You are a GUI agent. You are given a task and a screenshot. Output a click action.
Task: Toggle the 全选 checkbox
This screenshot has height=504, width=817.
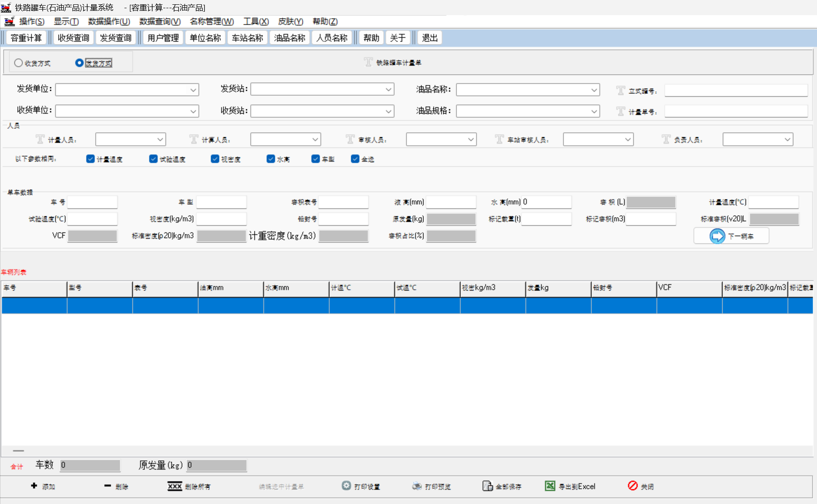[355, 159]
